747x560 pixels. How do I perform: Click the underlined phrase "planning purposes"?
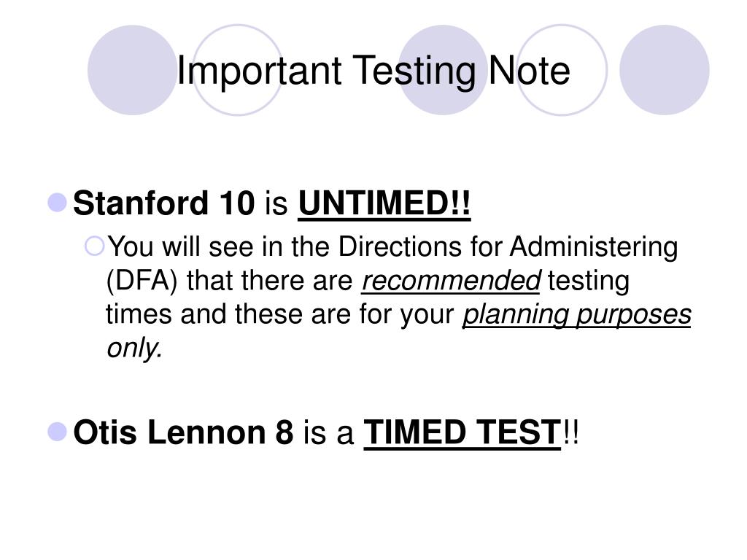[x=577, y=316]
